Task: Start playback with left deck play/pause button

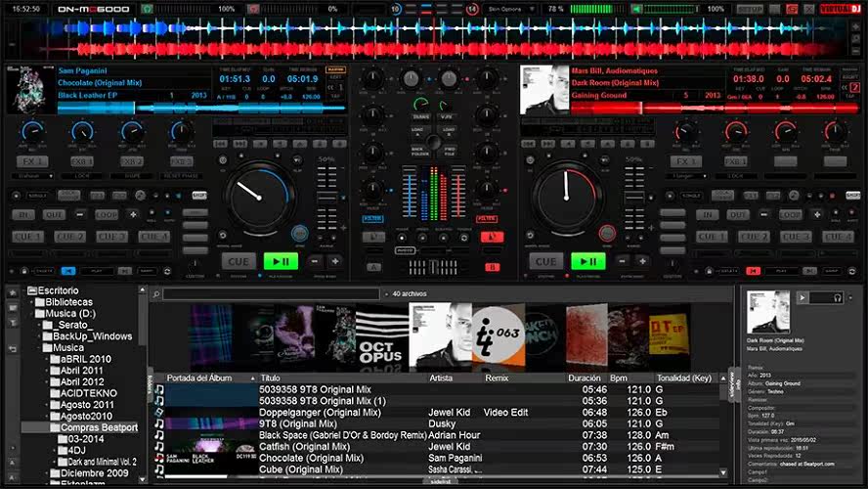Action: 281,261
